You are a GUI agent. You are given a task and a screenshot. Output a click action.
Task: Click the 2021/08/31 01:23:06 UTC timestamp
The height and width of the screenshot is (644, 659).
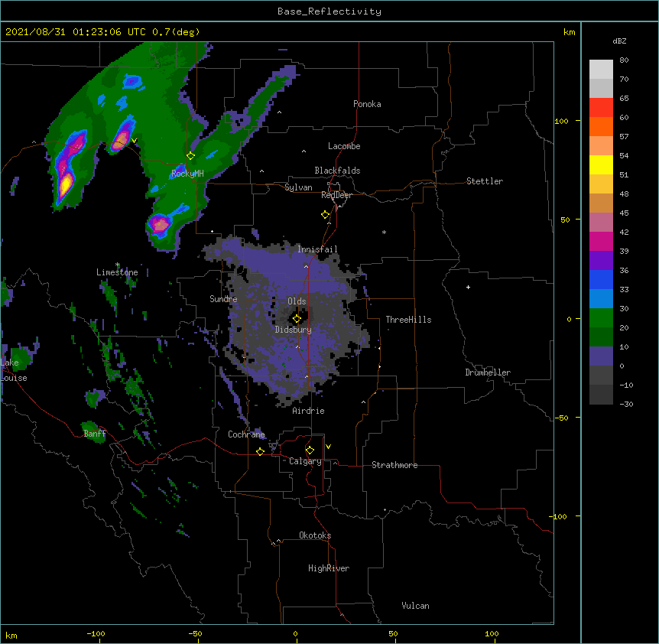click(x=75, y=32)
